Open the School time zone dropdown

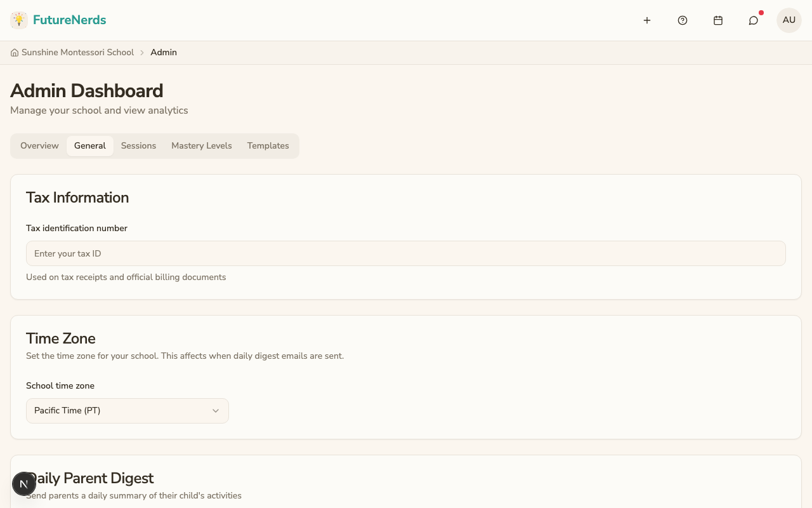coord(127,411)
